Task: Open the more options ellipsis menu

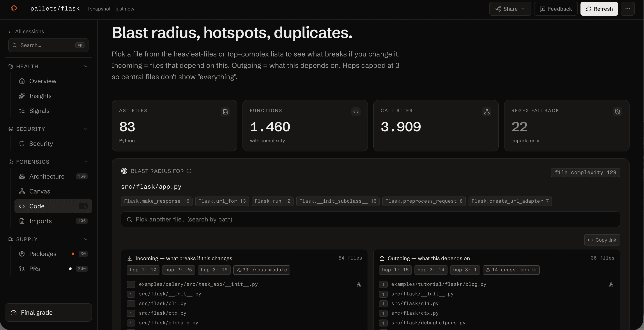Action: [628, 9]
